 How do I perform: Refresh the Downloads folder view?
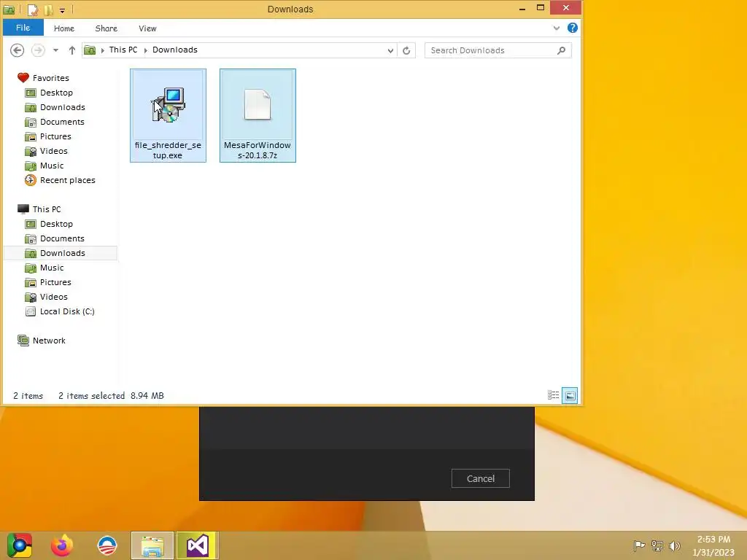406,50
